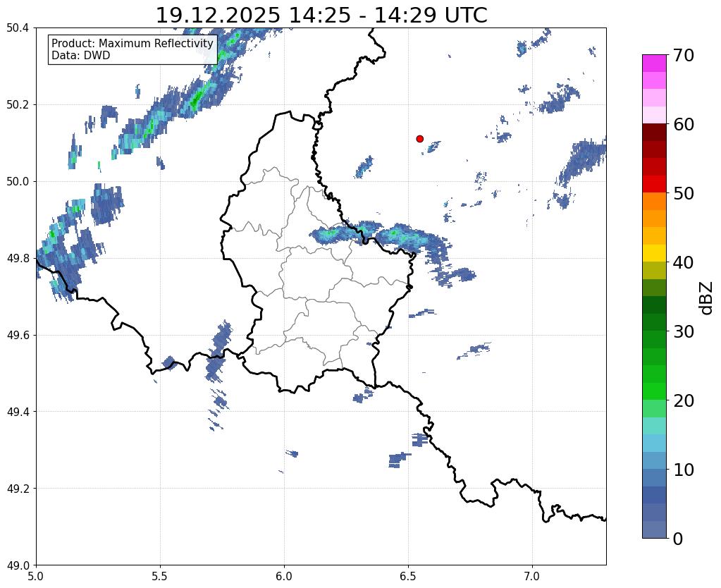721x588 pixels.
Task: Click the latitude axis label '49.8'
Action: coord(18,259)
